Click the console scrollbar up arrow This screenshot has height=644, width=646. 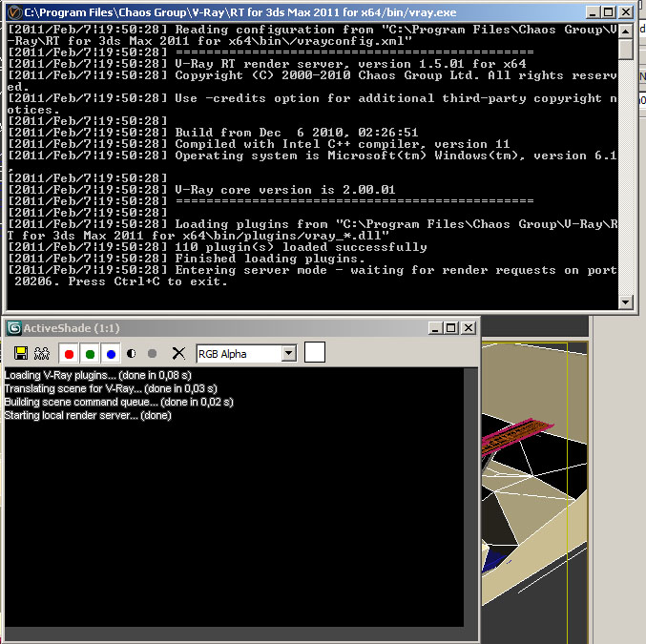pyautogui.click(x=625, y=31)
